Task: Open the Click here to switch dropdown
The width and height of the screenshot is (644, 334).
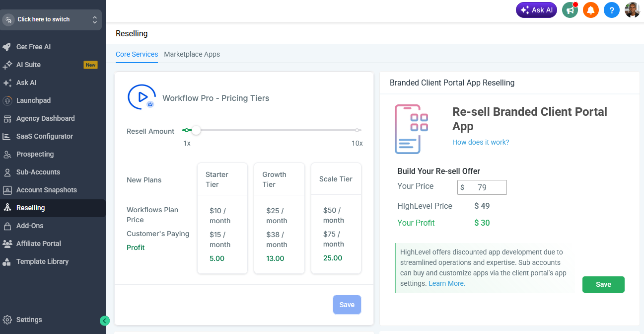Action: [x=51, y=19]
